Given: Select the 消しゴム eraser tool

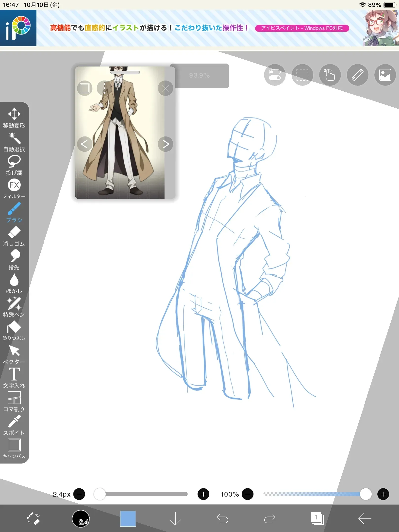Looking at the screenshot, I should click(x=14, y=236).
